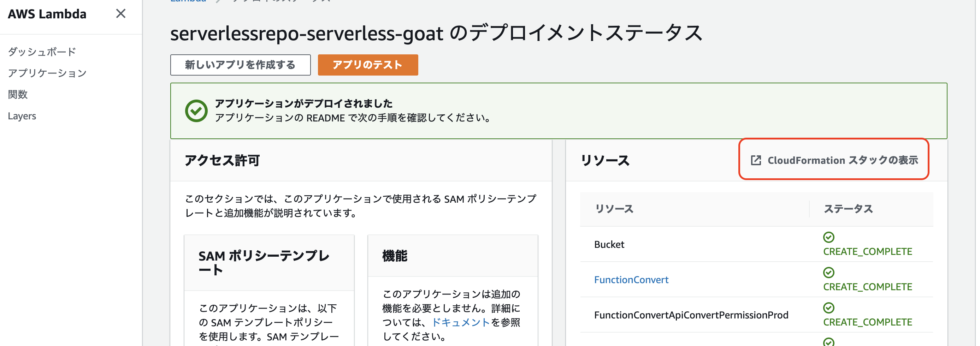Click the status check icon for Bucket
The image size is (980, 346).
tap(828, 237)
